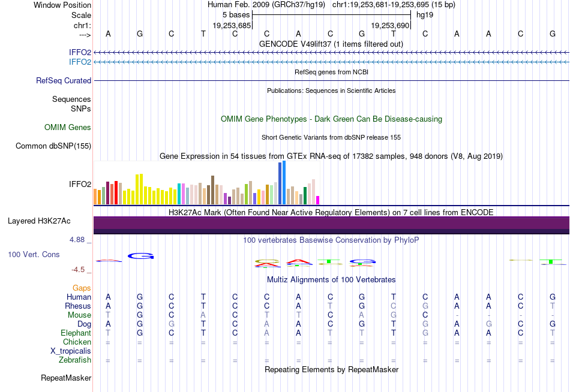
Task: Click the OMIM Genes track label
Action: 68,127
